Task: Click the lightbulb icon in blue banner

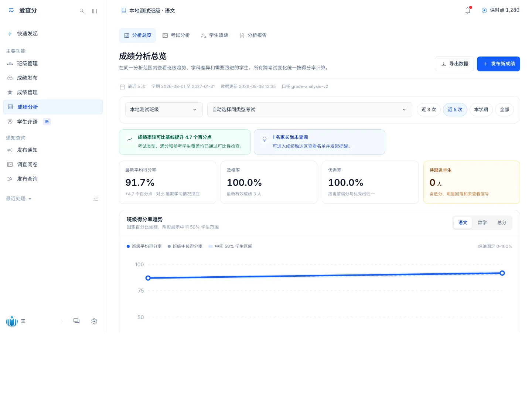Action: click(x=265, y=139)
